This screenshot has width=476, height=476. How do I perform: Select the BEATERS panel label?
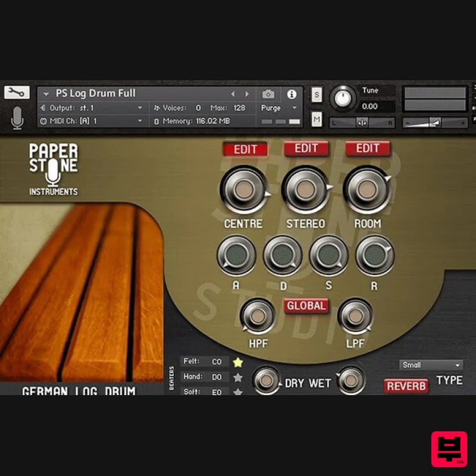click(173, 376)
